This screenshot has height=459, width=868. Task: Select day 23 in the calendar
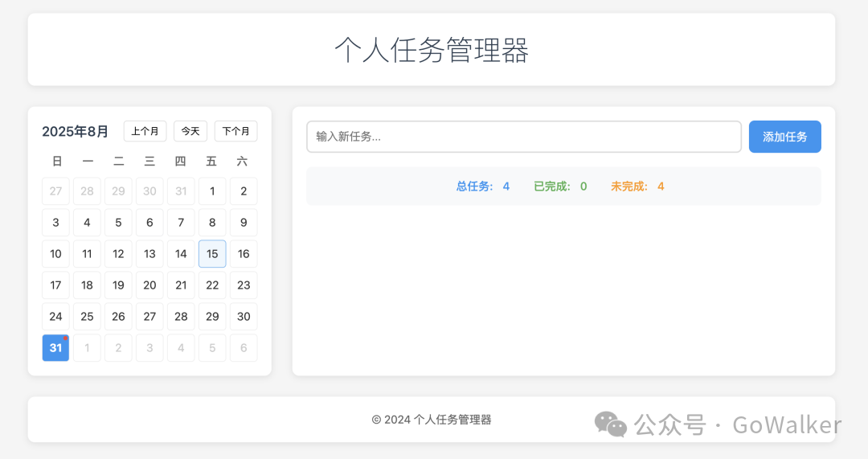(x=244, y=285)
